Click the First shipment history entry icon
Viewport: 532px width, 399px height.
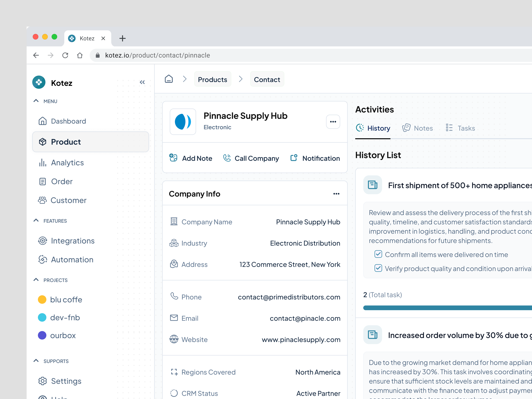373,185
